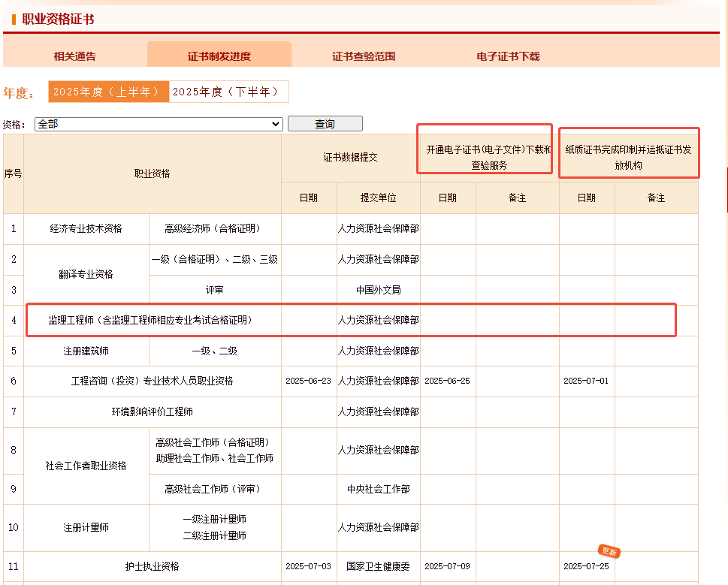Open the 资格 dropdown showing 全部
The image size is (728, 585).
click(159, 124)
